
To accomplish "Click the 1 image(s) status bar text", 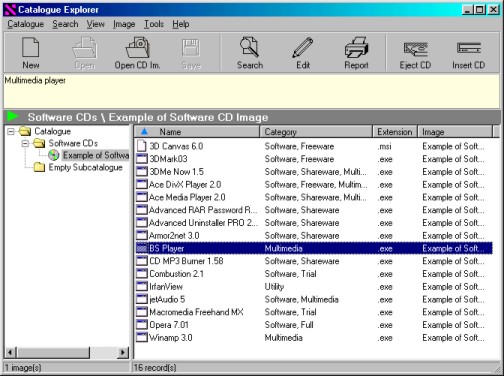I will pyautogui.click(x=23, y=368).
